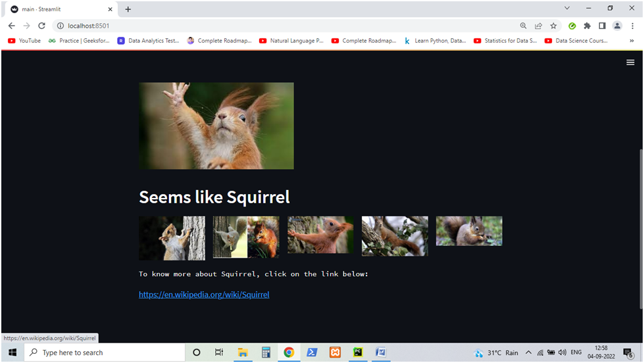Open PowerShell from taskbar
The image size is (644, 363).
click(312, 352)
